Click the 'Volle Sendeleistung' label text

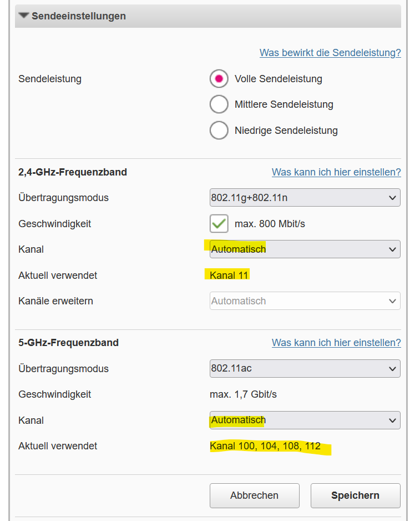278,79
